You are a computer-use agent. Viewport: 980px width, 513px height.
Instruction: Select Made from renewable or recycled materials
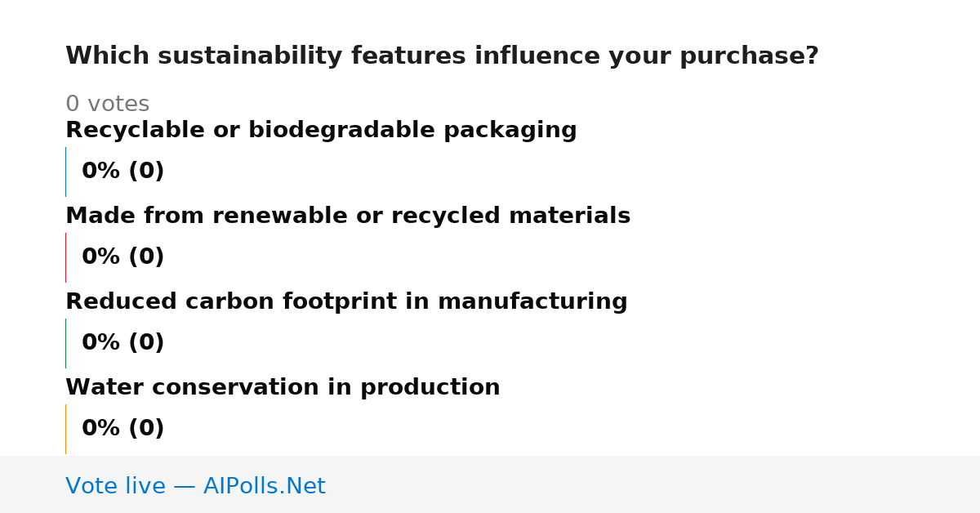point(348,216)
